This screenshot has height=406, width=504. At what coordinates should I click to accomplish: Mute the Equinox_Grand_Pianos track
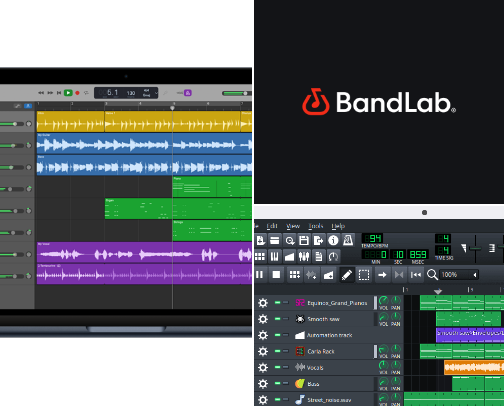(x=277, y=302)
